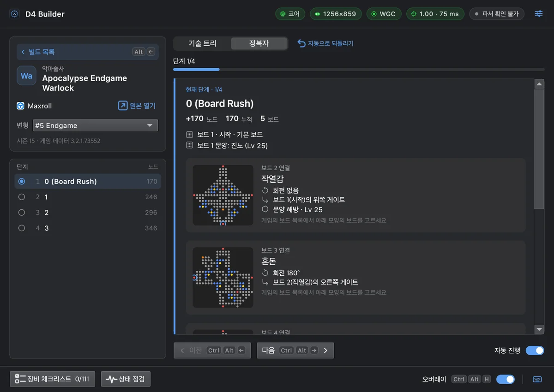Click the pulse icon on 상태 점검 button
The width and height of the screenshot is (554, 392).
pos(111,379)
